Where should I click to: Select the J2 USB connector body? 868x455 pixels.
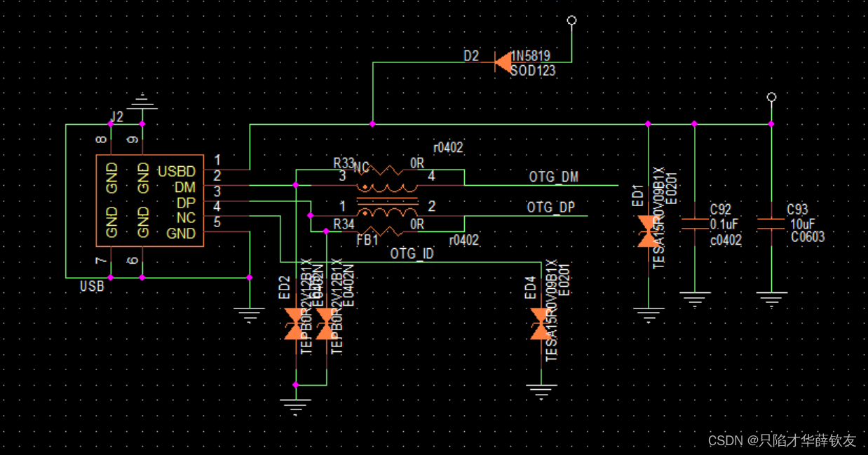(x=150, y=201)
